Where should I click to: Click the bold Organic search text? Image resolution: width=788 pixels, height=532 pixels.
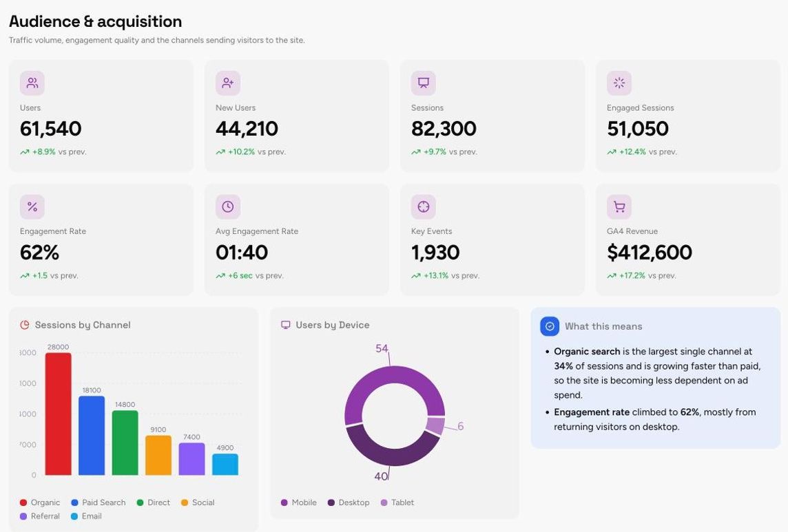click(587, 352)
